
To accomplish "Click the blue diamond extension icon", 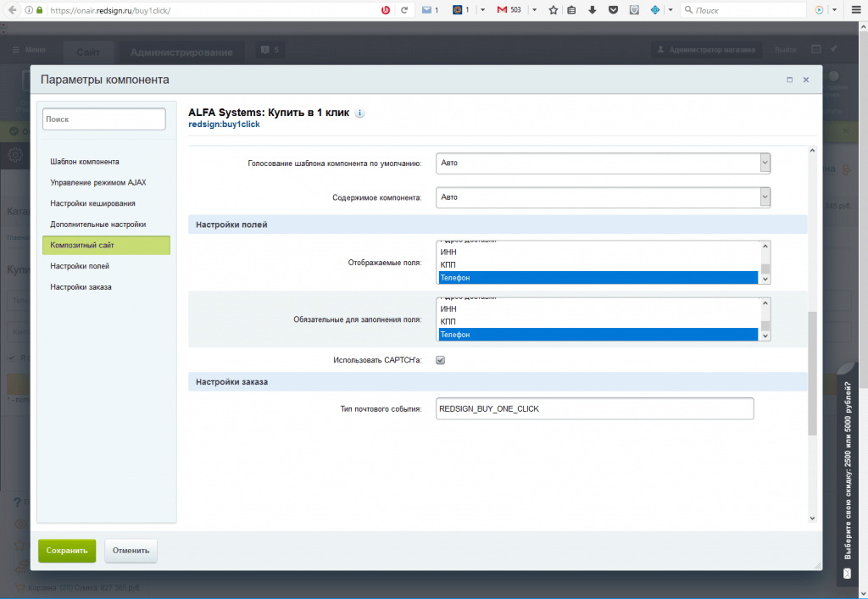I will coord(655,10).
